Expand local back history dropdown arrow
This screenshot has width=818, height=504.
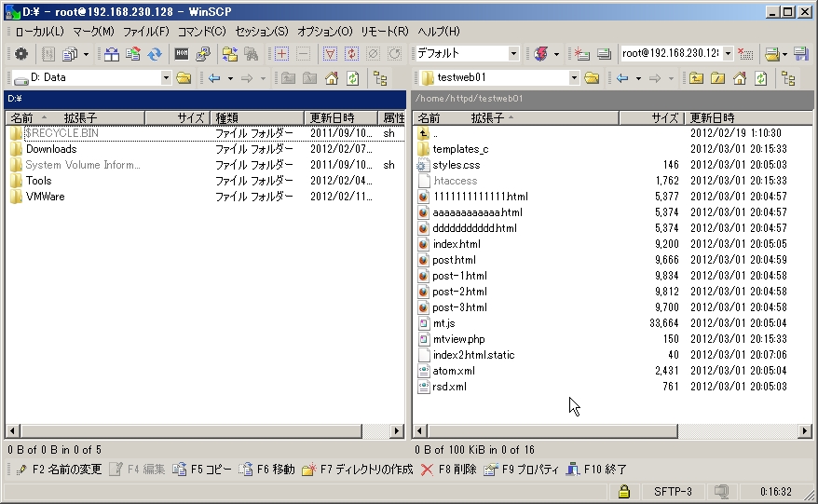coord(230,78)
